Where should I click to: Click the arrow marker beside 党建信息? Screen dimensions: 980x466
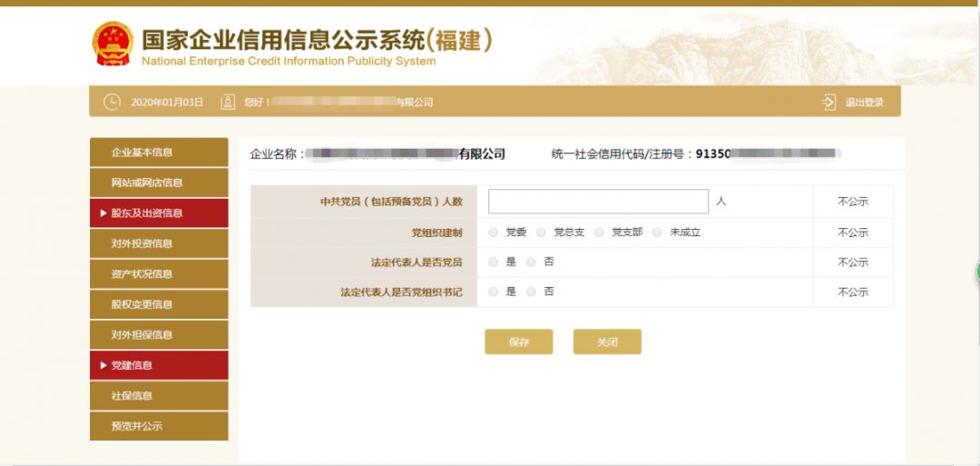[x=103, y=365]
